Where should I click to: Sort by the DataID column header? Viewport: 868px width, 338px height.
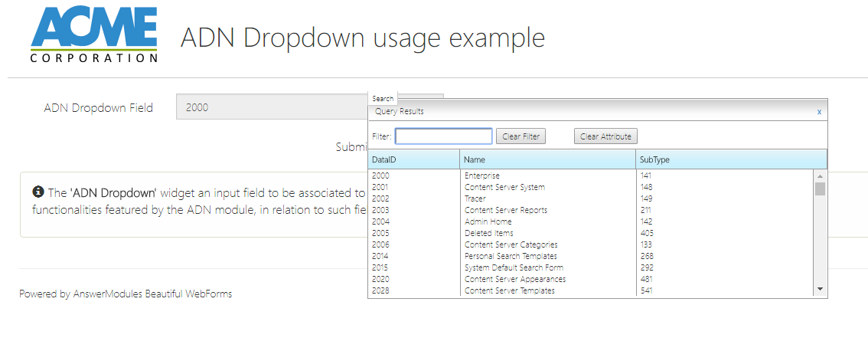(413, 159)
